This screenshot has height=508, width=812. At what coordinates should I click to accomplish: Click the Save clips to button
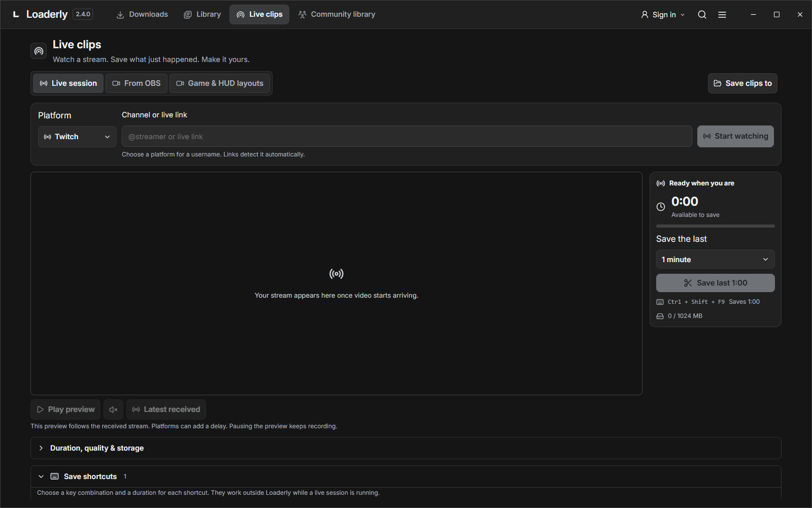pyautogui.click(x=742, y=83)
